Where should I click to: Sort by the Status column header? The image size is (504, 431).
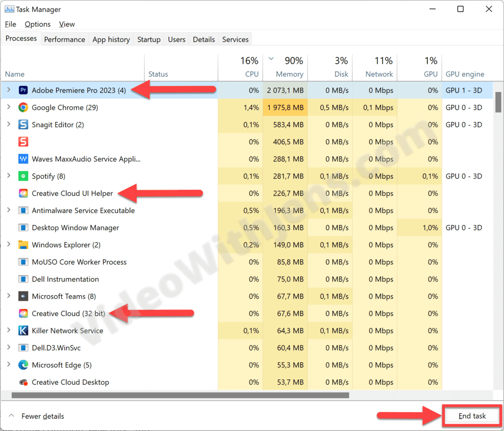(x=181, y=67)
